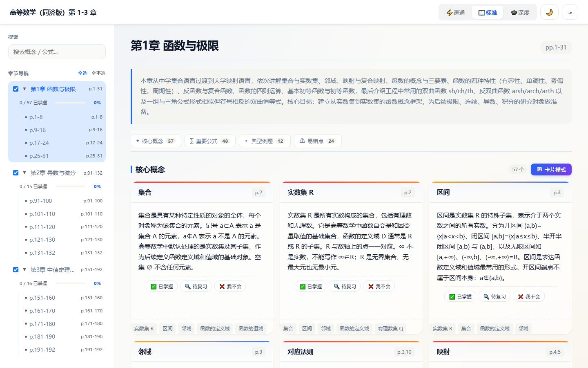Click 函数的值域 tag under 集合 card
This screenshot has height=368, width=588.
tap(251, 328)
